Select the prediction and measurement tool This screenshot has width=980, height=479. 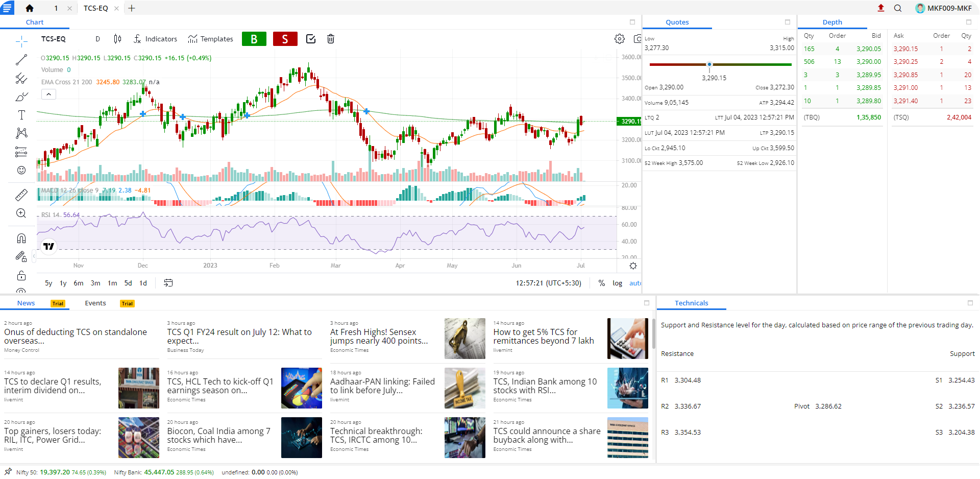(21, 152)
